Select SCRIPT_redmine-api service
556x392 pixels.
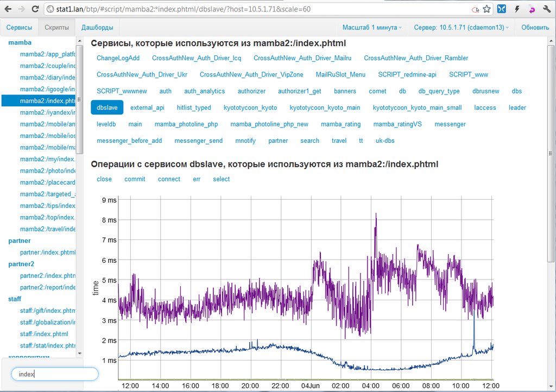(407, 75)
